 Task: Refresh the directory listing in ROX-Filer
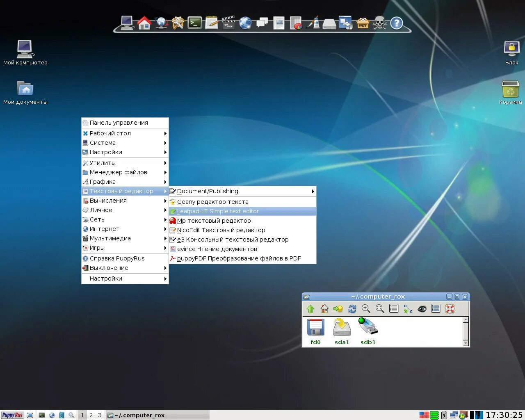(352, 308)
